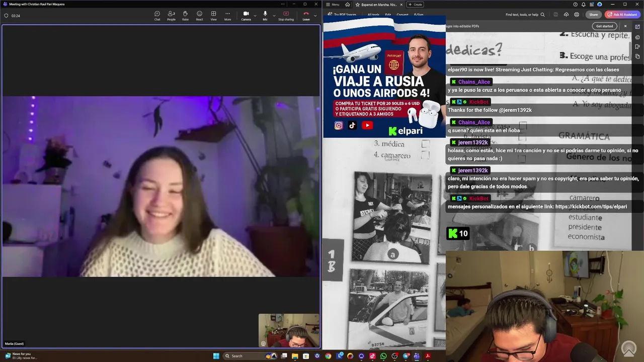Open Google Chrome from taskbar
644x362 pixels.
pos(328,356)
